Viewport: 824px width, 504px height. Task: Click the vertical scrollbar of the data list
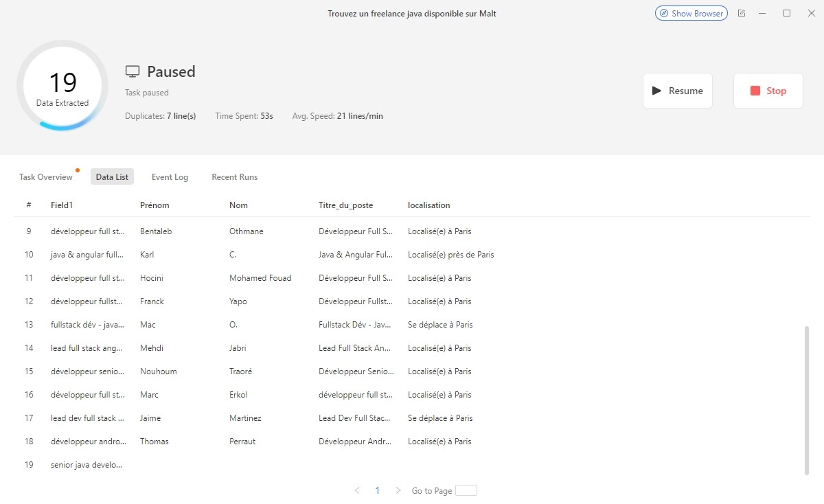pos(806,400)
